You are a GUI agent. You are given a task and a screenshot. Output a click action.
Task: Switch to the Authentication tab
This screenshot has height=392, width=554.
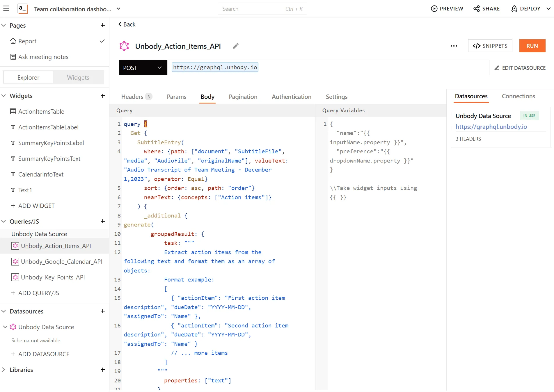(291, 97)
